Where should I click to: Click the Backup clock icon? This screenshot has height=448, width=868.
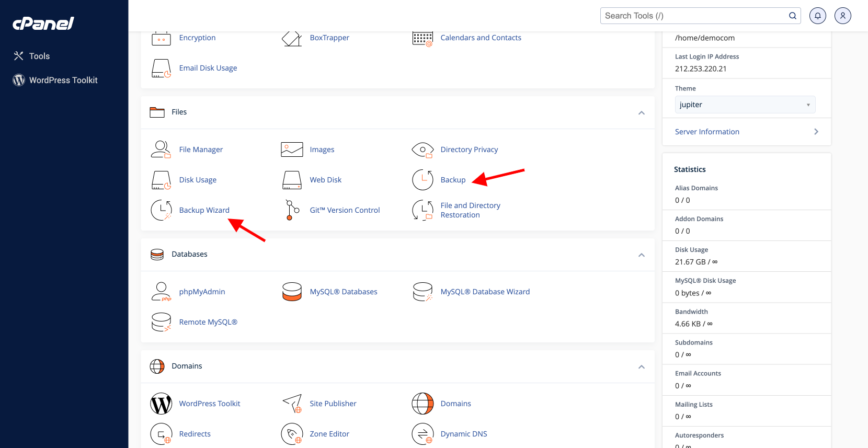pos(422,180)
